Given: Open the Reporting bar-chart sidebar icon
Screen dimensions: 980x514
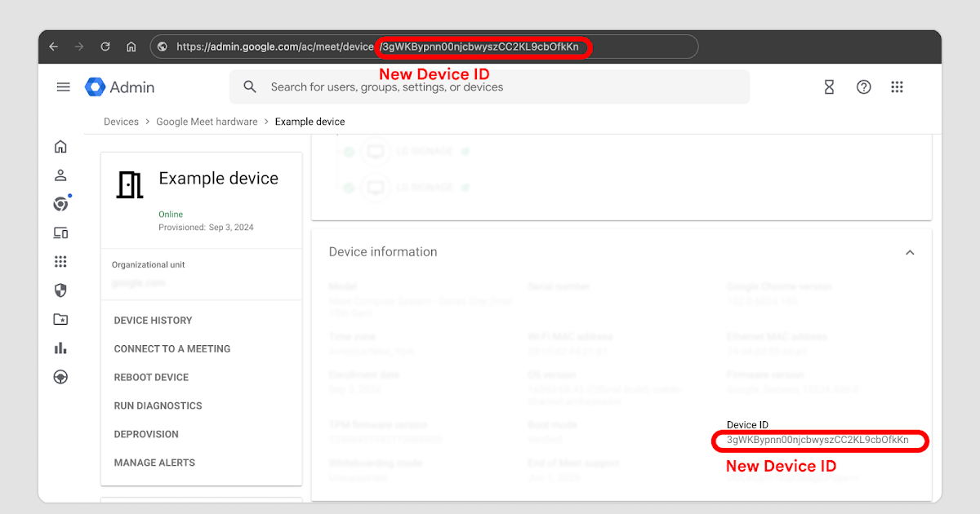Looking at the screenshot, I should pos(60,348).
